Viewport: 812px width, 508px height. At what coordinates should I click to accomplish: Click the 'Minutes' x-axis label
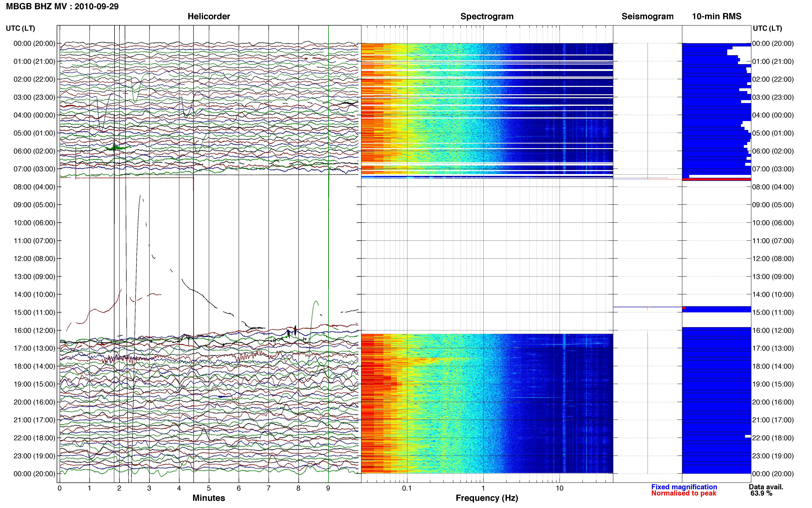pos(209,498)
